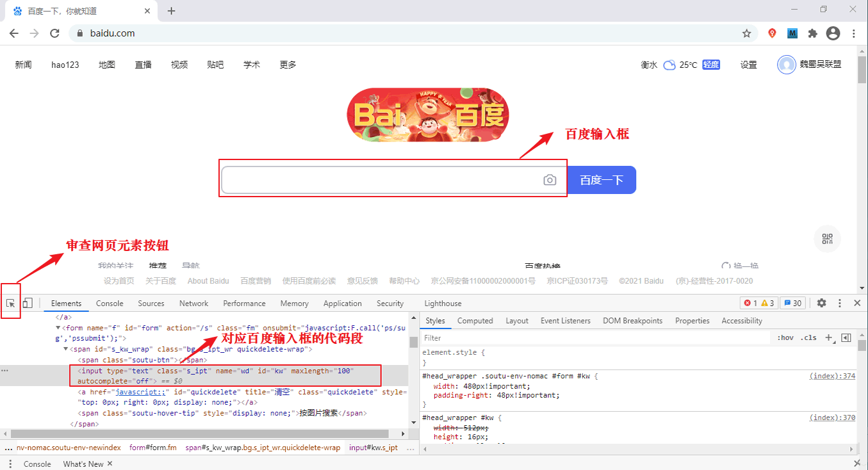Click the ellipsis beside selected input node
The height and width of the screenshot is (470, 868).
pyautogui.click(x=5, y=371)
